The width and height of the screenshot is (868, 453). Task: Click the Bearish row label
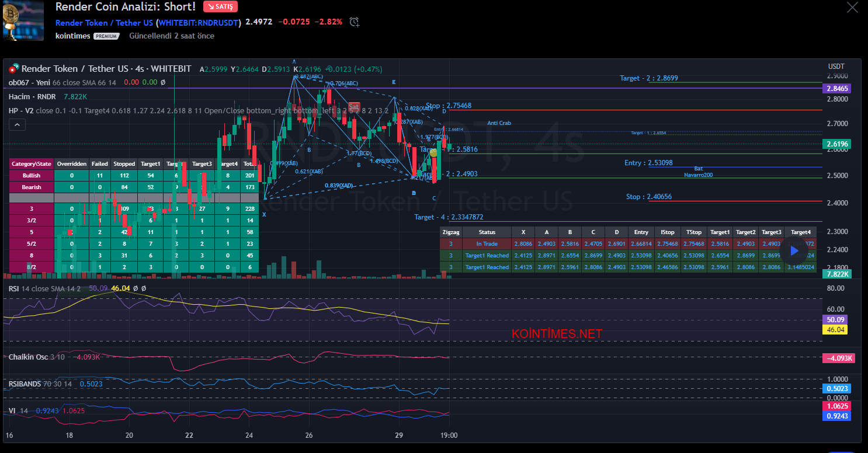32,187
